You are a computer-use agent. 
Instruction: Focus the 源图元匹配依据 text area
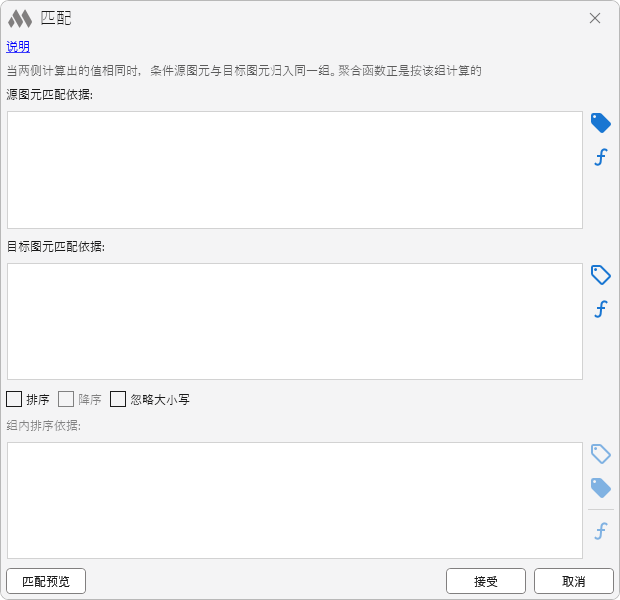pos(295,170)
